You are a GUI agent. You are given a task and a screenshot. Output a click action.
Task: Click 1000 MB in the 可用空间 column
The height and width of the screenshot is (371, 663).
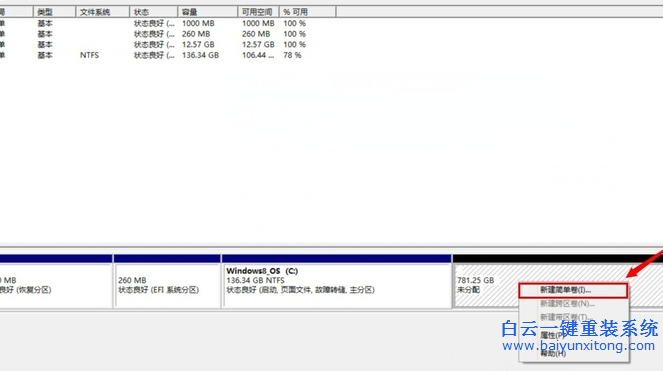pyautogui.click(x=258, y=23)
